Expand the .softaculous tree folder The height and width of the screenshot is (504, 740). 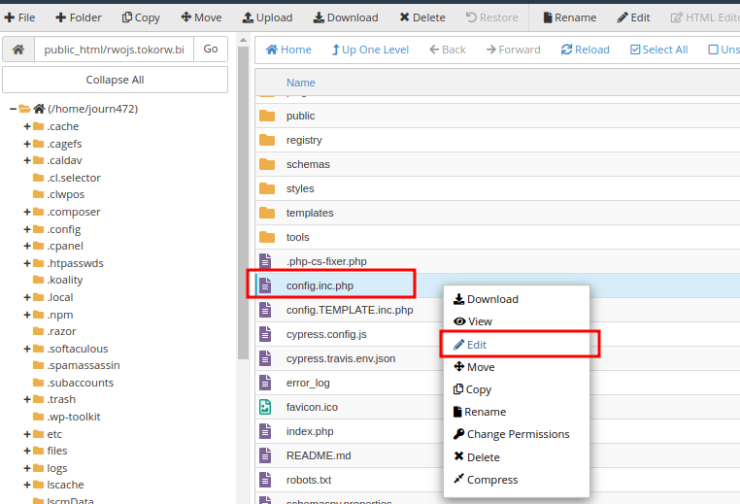click(27, 348)
